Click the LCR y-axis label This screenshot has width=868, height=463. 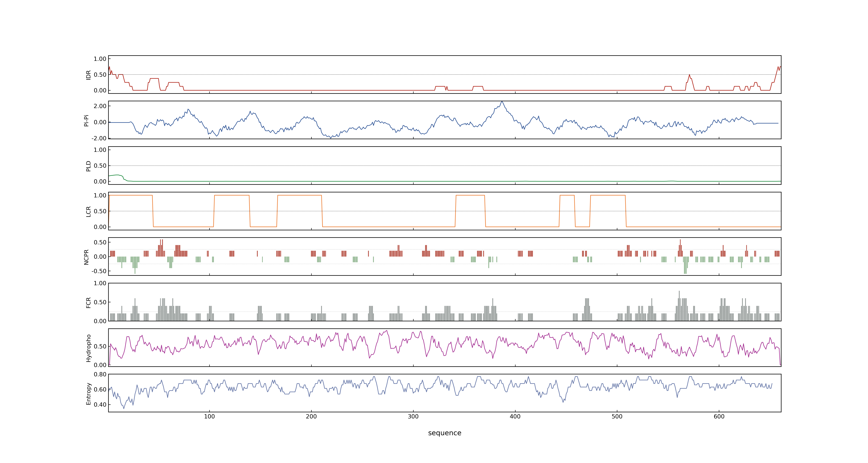pyautogui.click(x=88, y=211)
